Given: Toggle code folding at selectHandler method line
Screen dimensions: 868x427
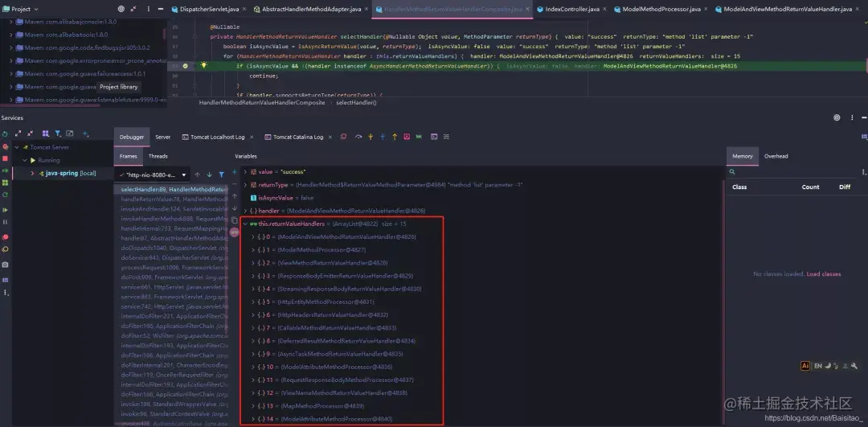Looking at the screenshot, I should (x=194, y=36).
